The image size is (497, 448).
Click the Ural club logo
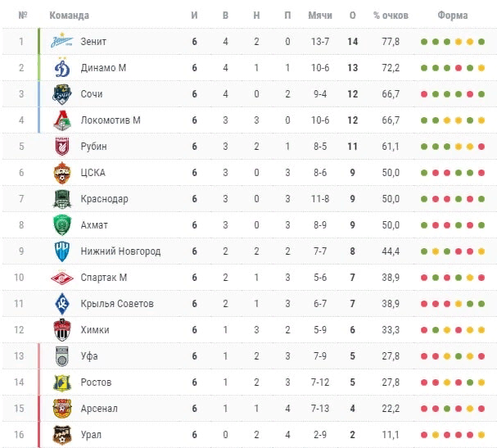[x=62, y=435]
